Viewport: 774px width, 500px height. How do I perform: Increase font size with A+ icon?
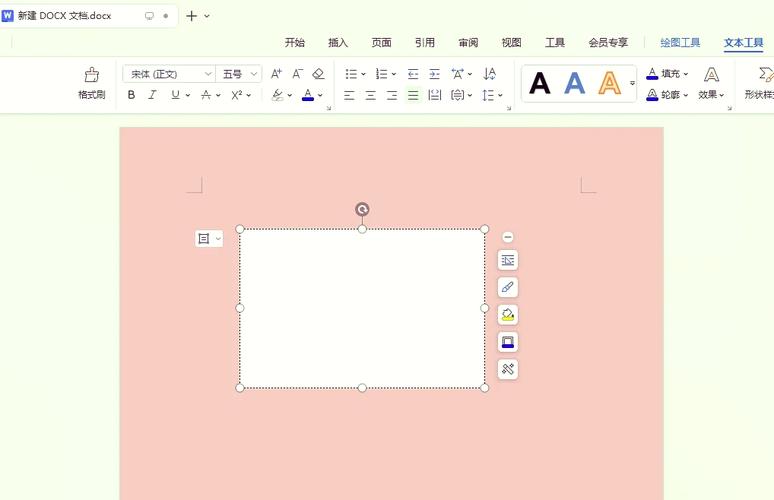point(276,74)
